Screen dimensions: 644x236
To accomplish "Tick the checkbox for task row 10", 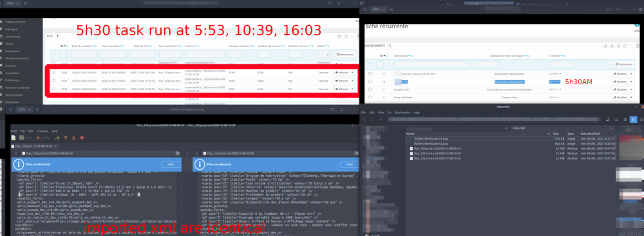I will tap(370, 82).
